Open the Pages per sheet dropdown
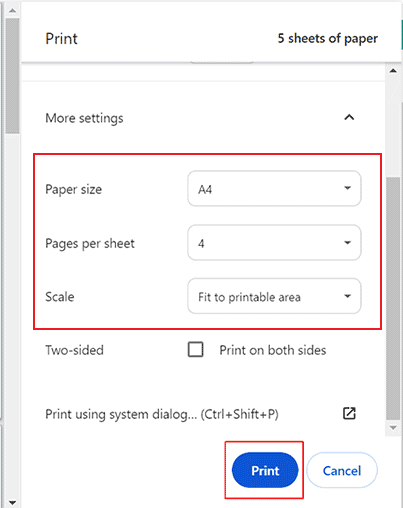The width and height of the screenshot is (403, 508). [274, 243]
